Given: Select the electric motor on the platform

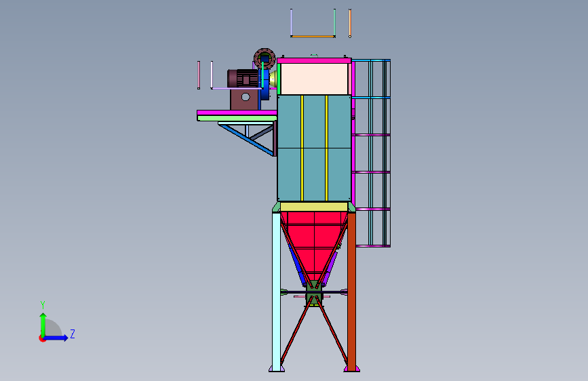Looking at the screenshot, I should click(x=243, y=79).
